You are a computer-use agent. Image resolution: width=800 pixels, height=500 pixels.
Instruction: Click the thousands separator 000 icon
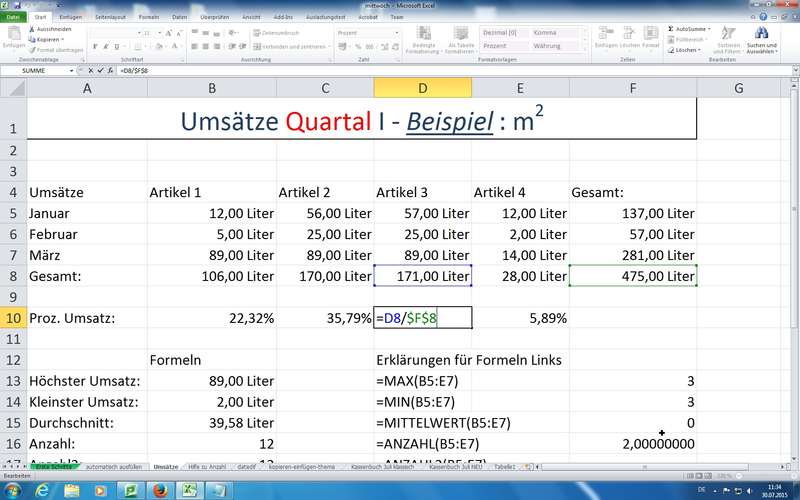pos(369,46)
